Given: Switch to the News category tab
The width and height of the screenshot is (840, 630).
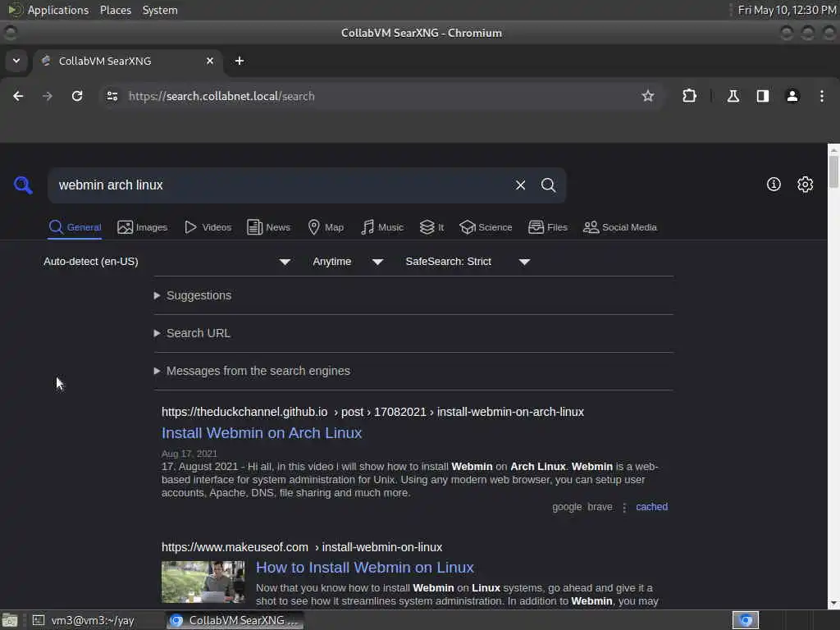Looking at the screenshot, I should point(268,227).
